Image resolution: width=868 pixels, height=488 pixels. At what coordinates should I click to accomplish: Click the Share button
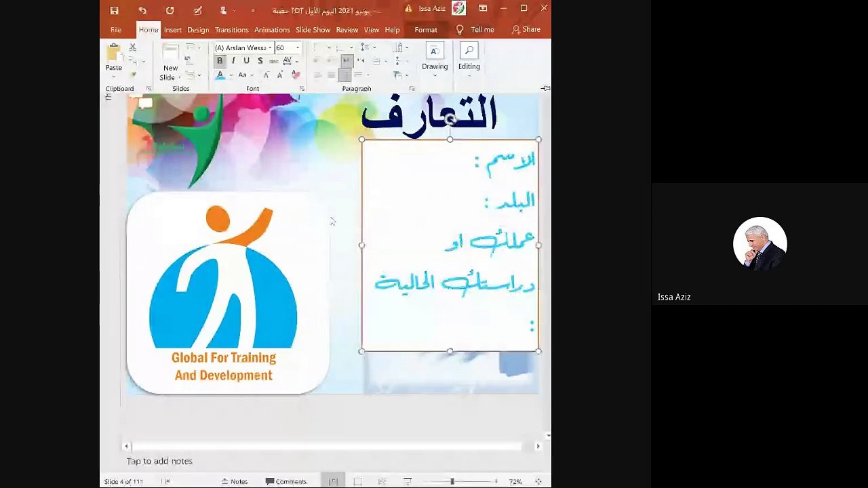click(526, 30)
